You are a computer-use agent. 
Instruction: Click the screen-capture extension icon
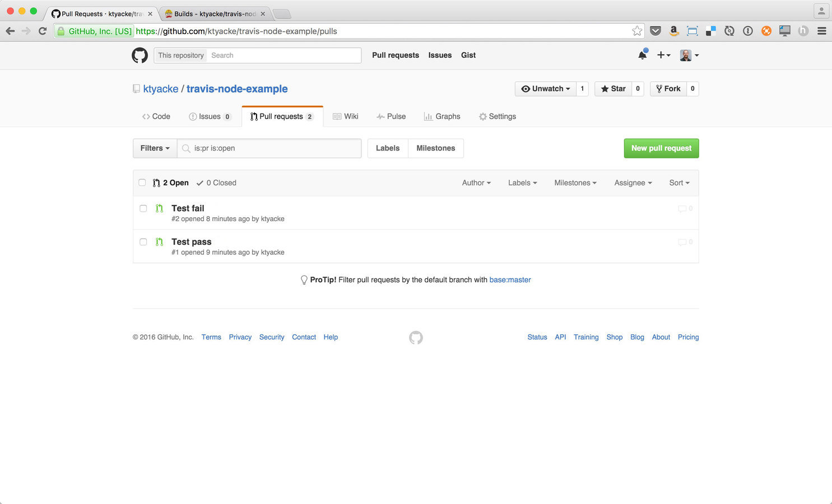[692, 31]
